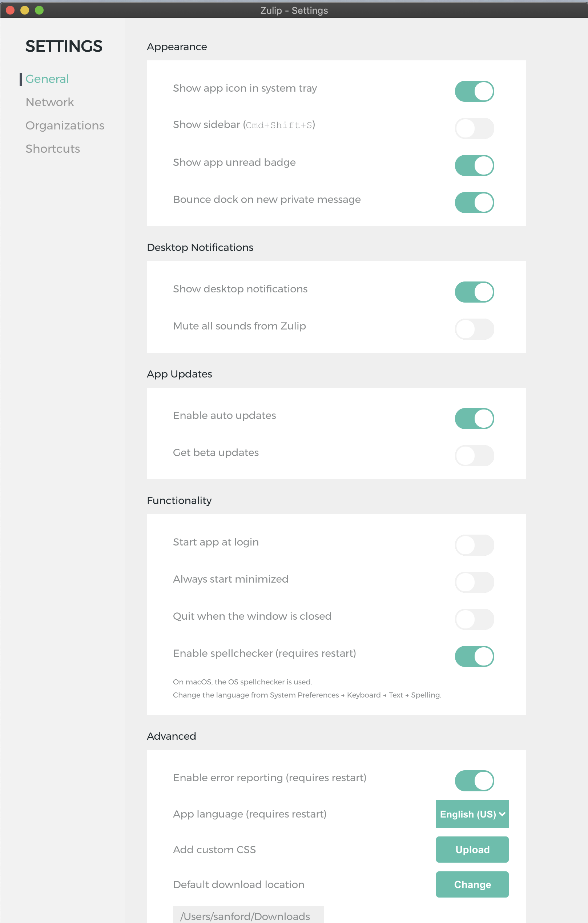Image resolution: width=588 pixels, height=923 pixels.
Task: Enable Start app at login
Action: (x=474, y=545)
